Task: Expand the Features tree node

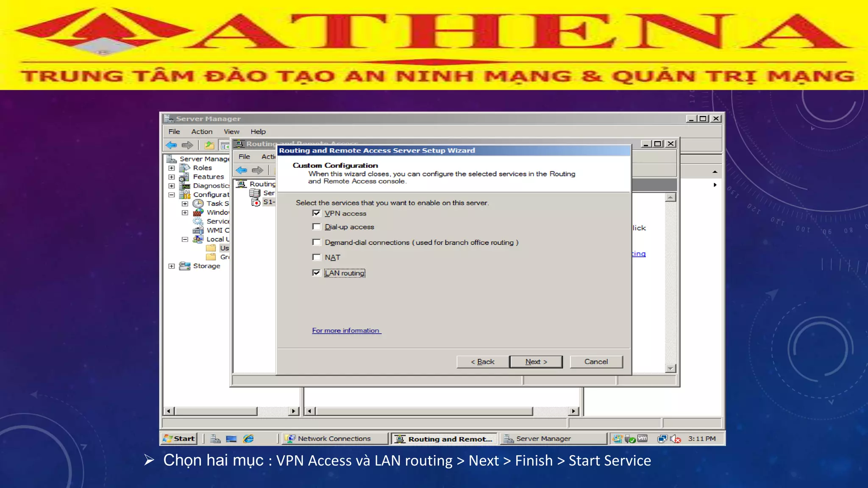Action: pyautogui.click(x=172, y=177)
